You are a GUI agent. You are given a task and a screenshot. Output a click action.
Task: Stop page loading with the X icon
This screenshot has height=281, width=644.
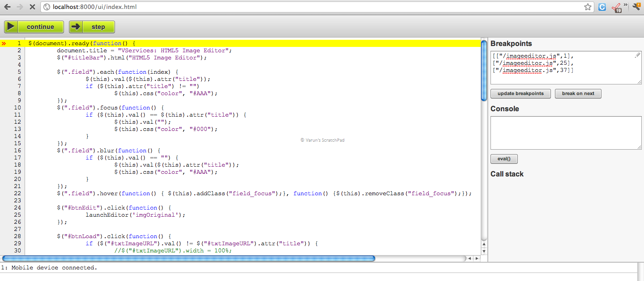click(x=32, y=7)
